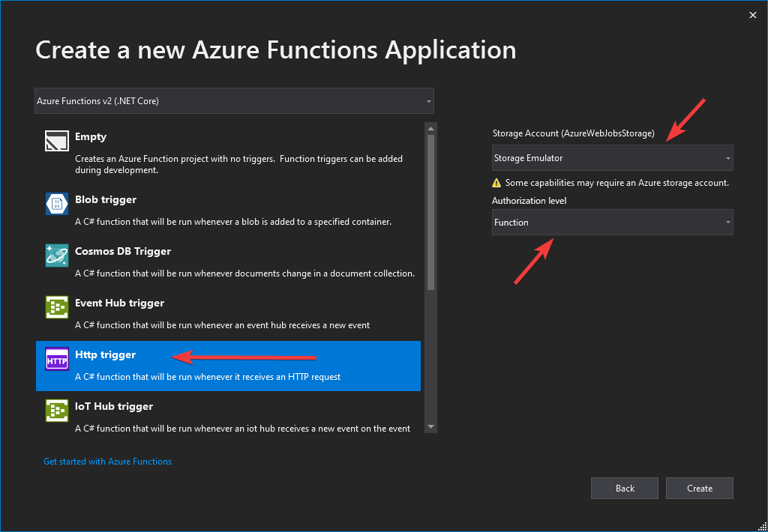Select the Cosmos DB Trigger title
Image resolution: width=768 pixels, height=532 pixels.
(x=123, y=252)
